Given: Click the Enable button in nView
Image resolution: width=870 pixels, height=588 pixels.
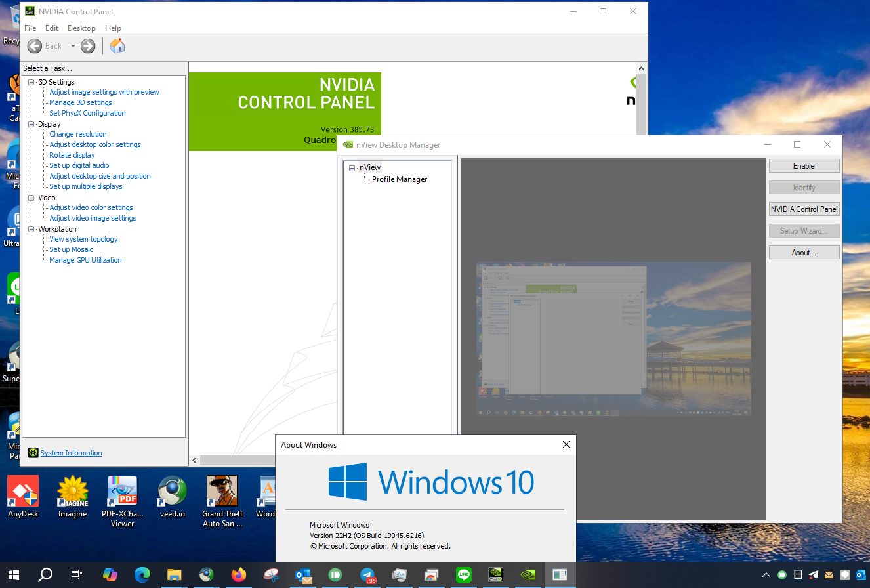Looking at the screenshot, I should pyautogui.click(x=804, y=166).
